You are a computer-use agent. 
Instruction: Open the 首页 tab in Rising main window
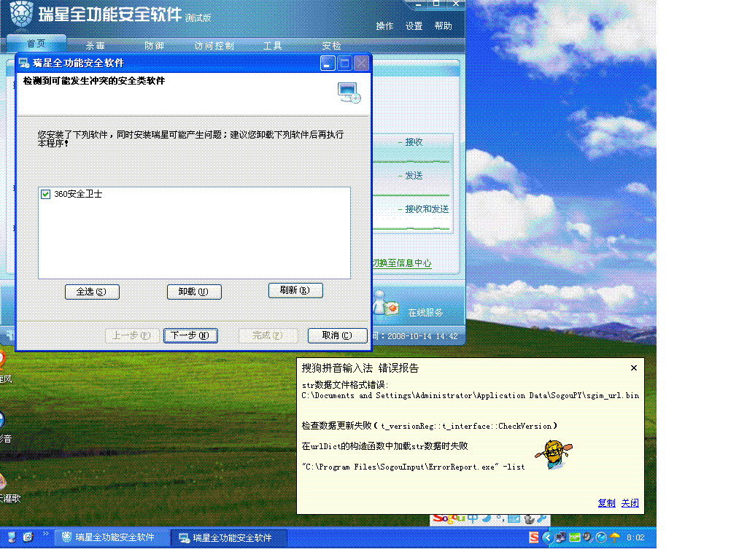[x=36, y=44]
